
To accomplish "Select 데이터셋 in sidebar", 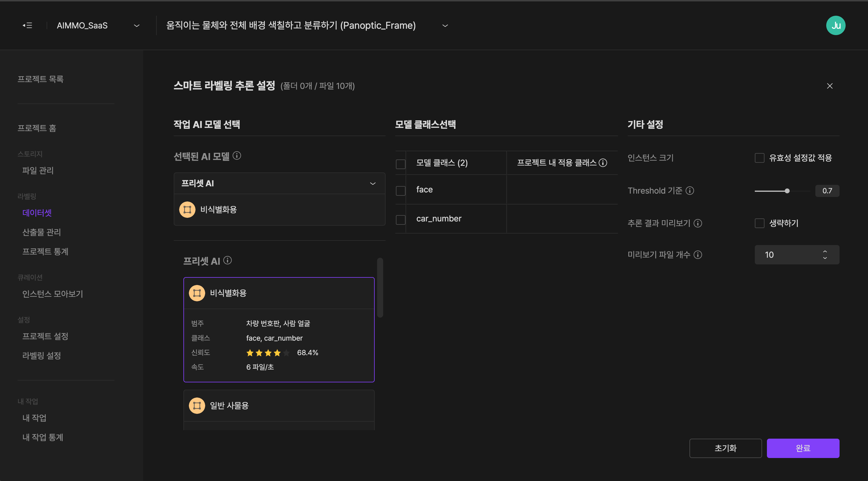I will click(37, 213).
